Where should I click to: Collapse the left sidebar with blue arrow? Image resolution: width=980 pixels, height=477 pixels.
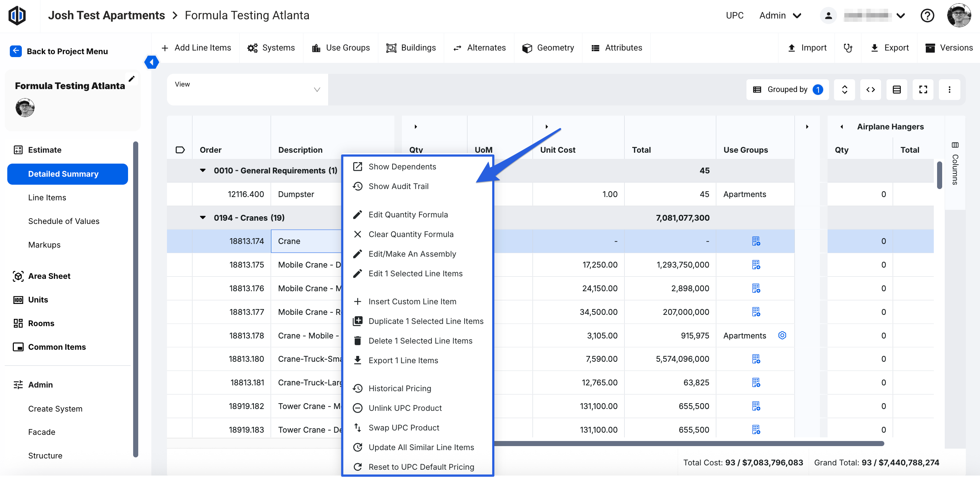151,62
